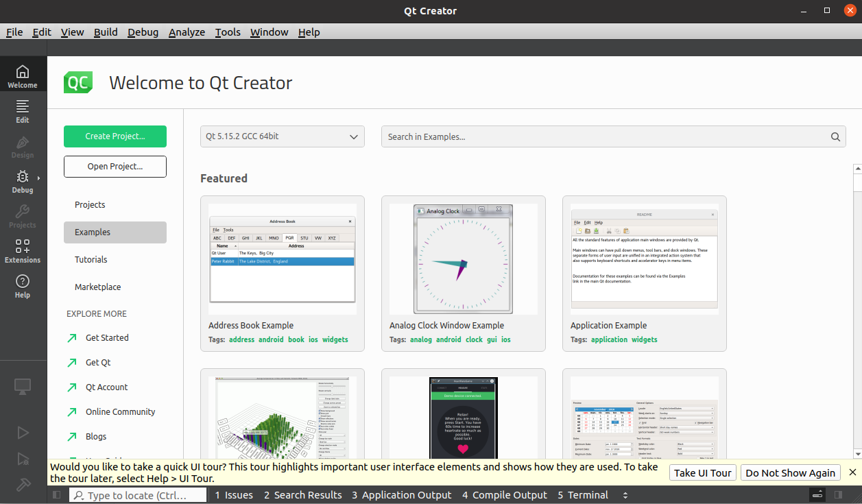
Task: Select the Tutorials tab
Action: (91, 260)
